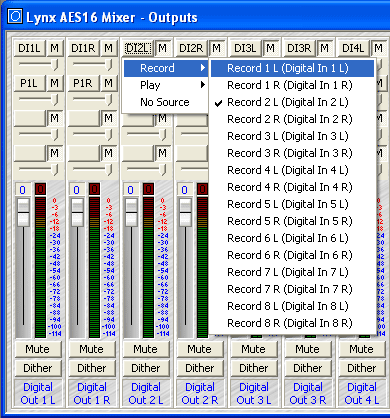Click the Digital Out 1 L vertical fader
This screenshot has height=418, width=390.
tap(23, 213)
